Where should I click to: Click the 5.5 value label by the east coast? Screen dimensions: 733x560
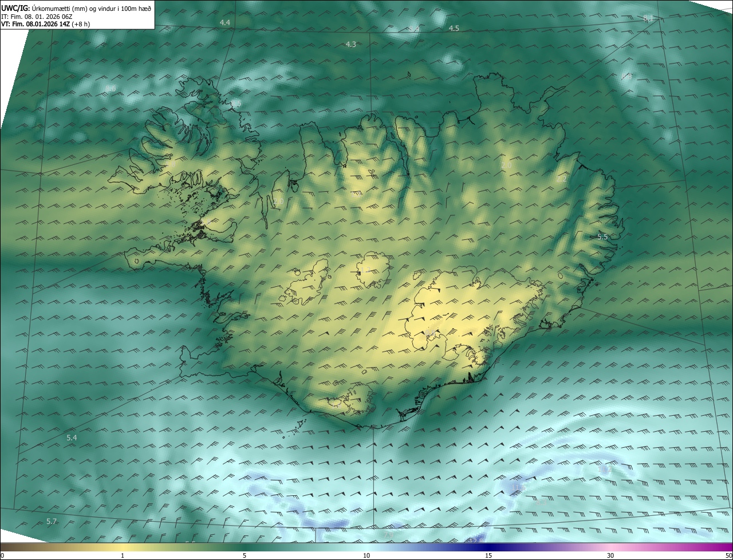pyautogui.click(x=602, y=236)
